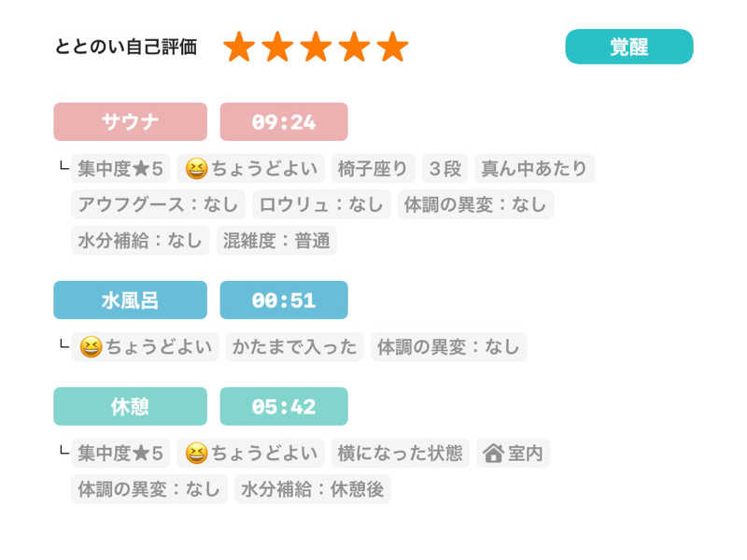Click the 混雑度：普通 tag
Viewport: 747px width, 560px height.
(276, 241)
